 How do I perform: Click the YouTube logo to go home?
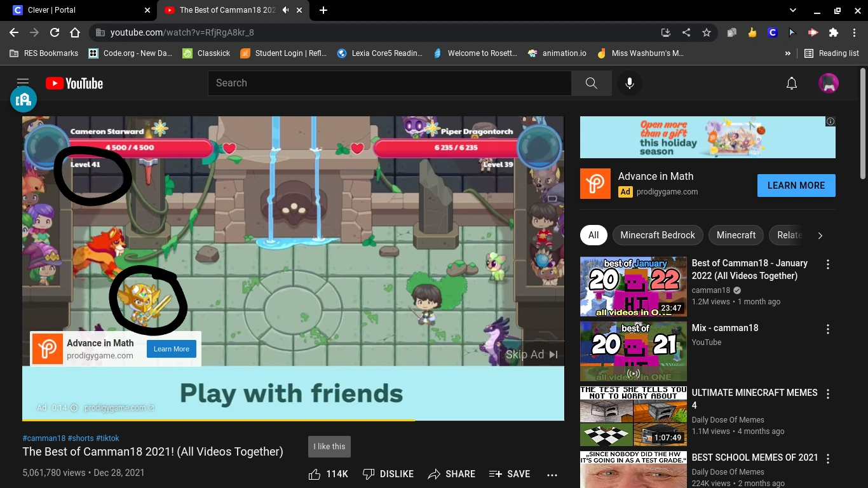pyautogui.click(x=74, y=83)
